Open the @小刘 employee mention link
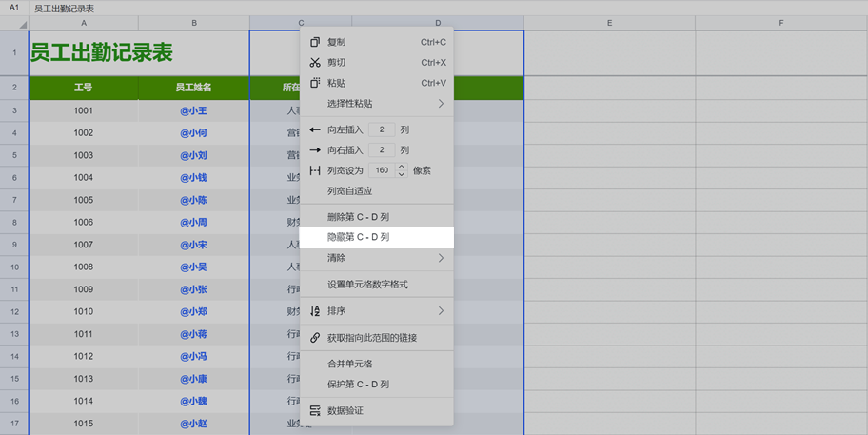 point(193,155)
